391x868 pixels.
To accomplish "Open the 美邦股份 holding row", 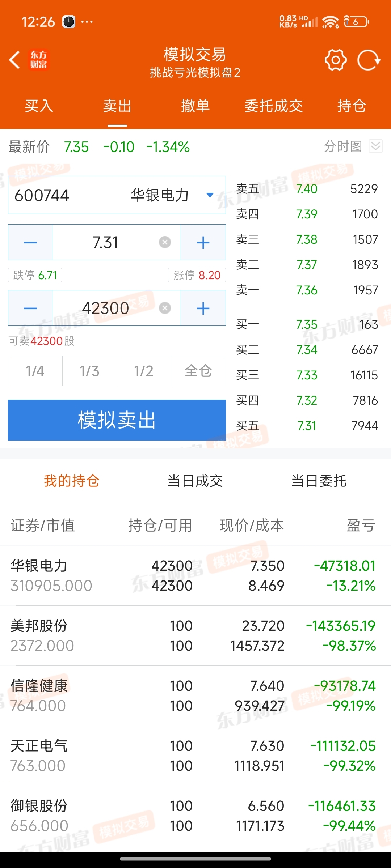I will [195, 635].
